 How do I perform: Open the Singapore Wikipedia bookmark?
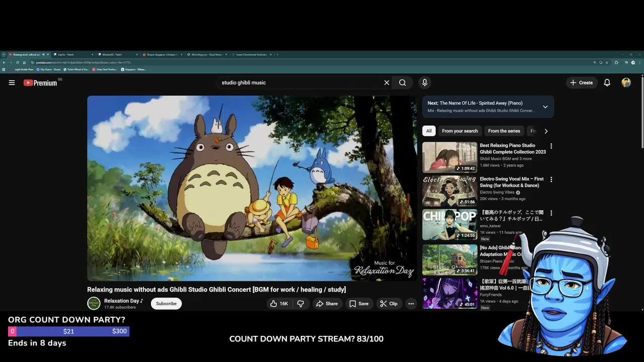pyautogui.click(x=133, y=69)
